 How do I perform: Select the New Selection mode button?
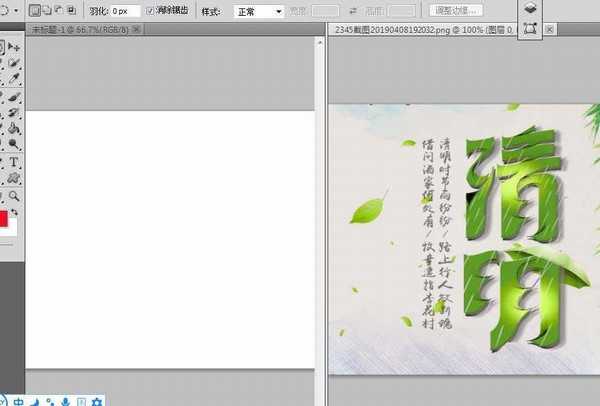click(34, 10)
